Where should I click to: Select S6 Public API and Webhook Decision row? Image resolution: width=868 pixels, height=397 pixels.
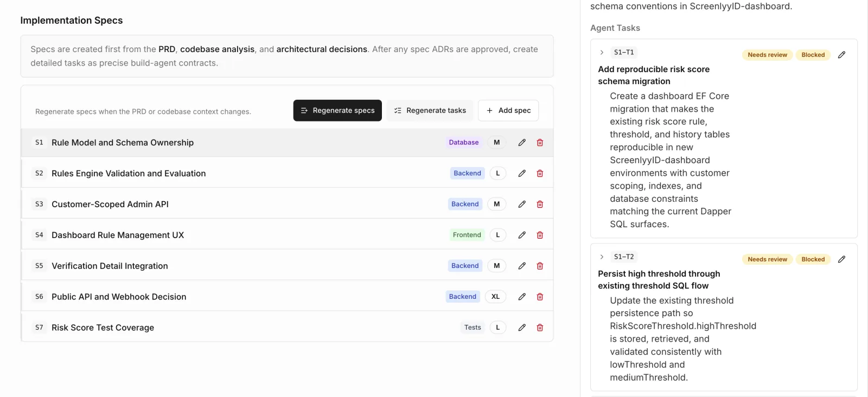click(x=287, y=297)
